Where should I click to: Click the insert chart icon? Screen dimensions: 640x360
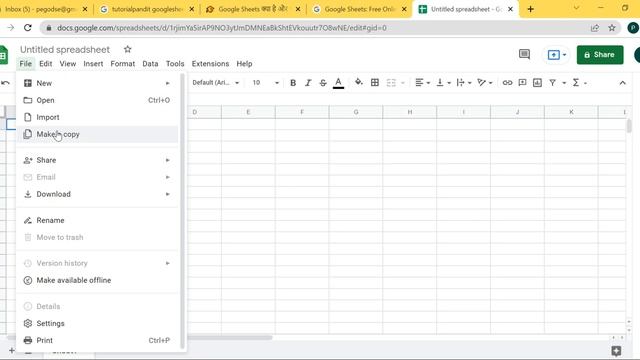(x=537, y=83)
